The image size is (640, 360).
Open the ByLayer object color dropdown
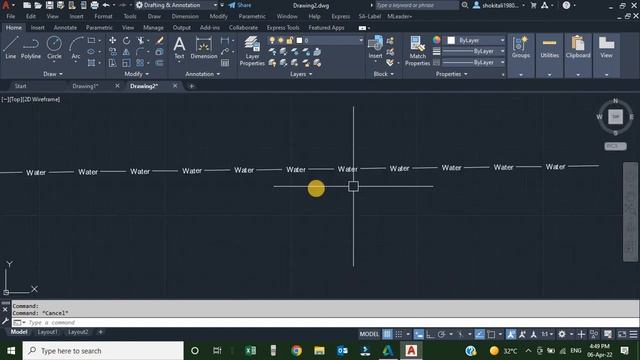[x=502, y=40]
